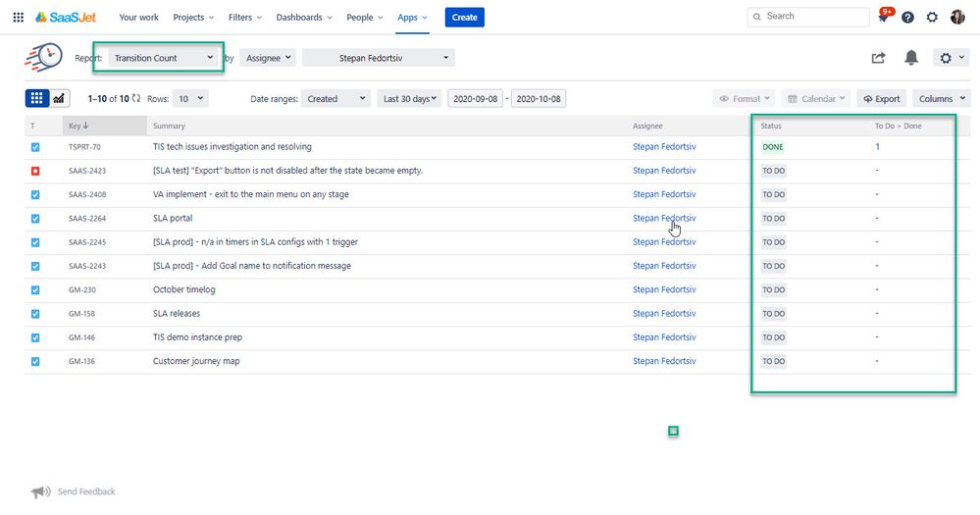980x515 pixels.
Task: Open the Format dropdown
Action: [x=744, y=98]
